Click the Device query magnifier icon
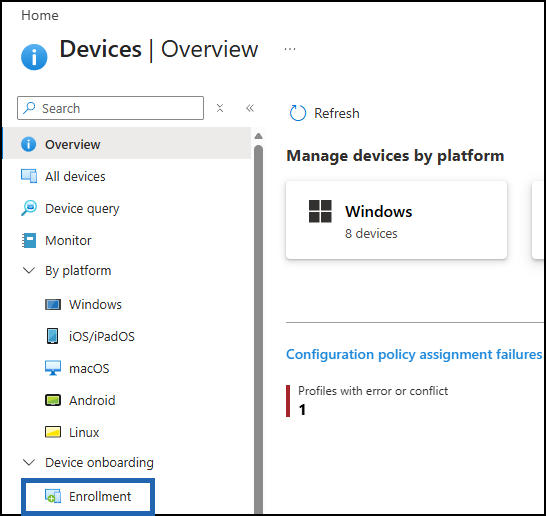 pos(29,208)
